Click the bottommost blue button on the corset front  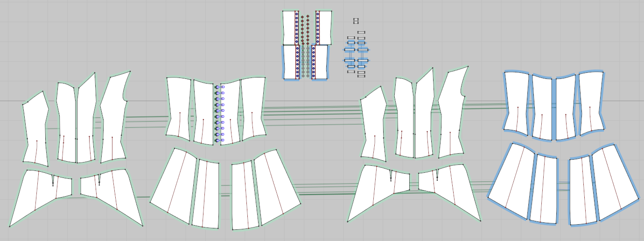pos(219,140)
